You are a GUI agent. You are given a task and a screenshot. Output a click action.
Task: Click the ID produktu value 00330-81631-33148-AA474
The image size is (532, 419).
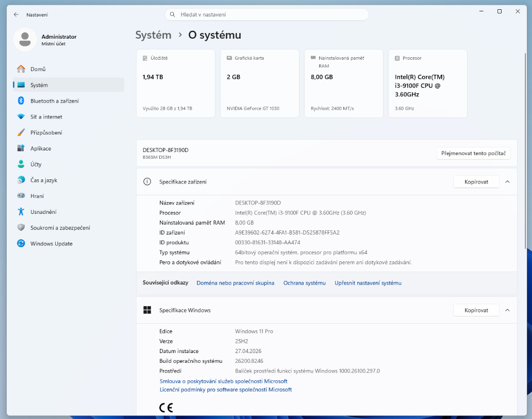click(268, 242)
